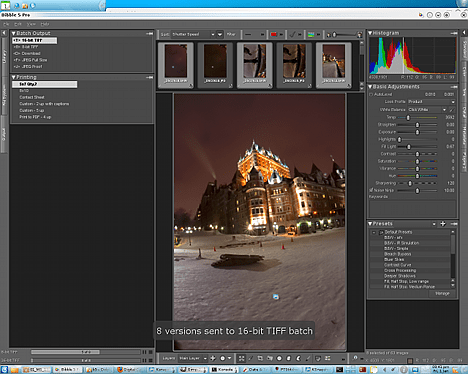Undock the Basic Adjustments panel
468x374 pixels.
[454, 87]
